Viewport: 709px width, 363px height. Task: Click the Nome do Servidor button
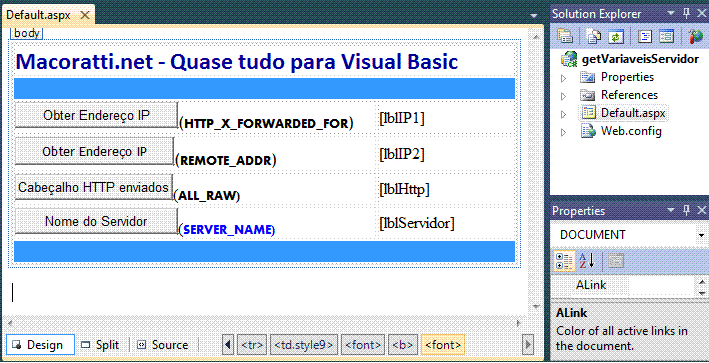(96, 222)
